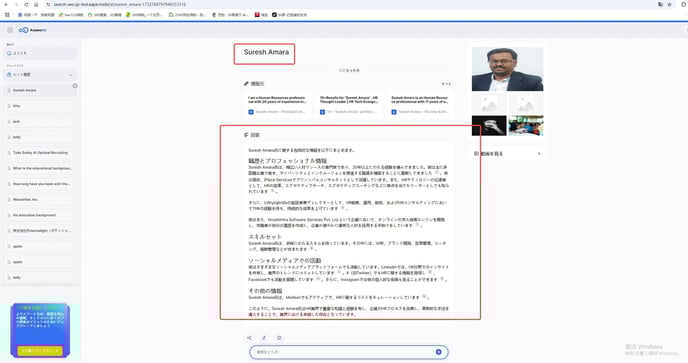This screenshot has height=363, width=688.
Task: Open the 'How long have you been with the' entry
Action: tap(40, 184)
